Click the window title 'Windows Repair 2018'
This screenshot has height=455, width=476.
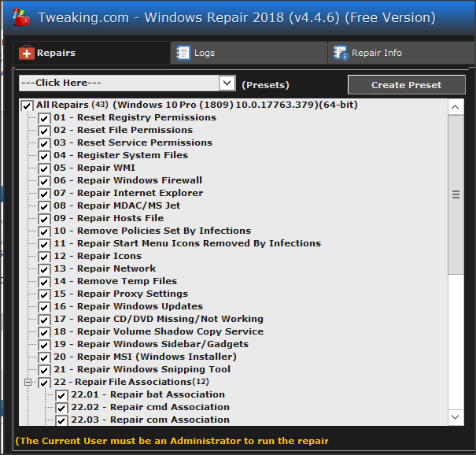pyautogui.click(x=214, y=17)
